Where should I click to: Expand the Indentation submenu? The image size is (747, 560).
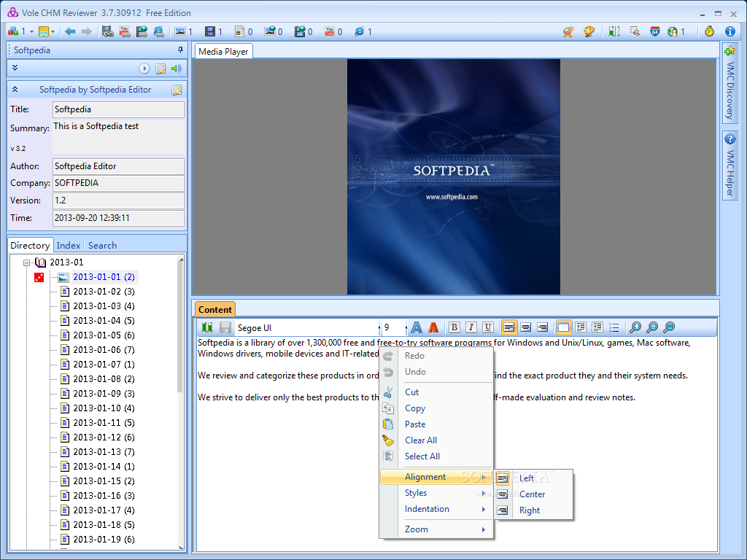436,509
